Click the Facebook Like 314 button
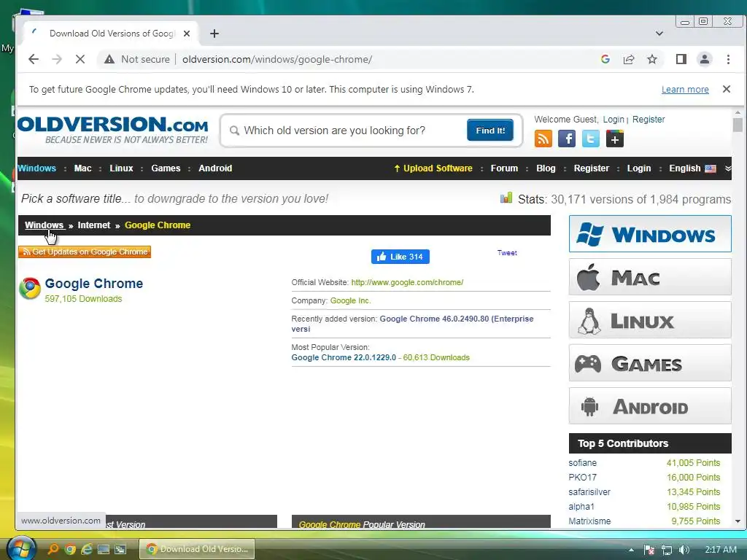 400,257
